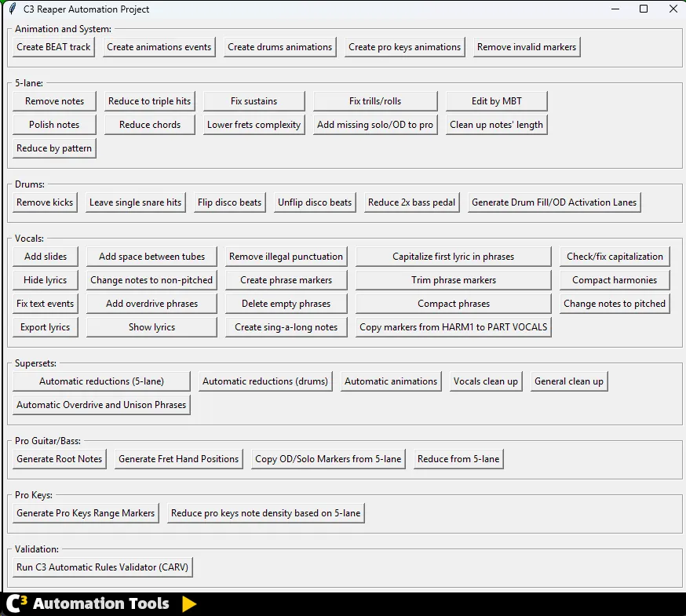Close the C3 Reaper Automation Project window
686x616 pixels.
(x=673, y=9)
